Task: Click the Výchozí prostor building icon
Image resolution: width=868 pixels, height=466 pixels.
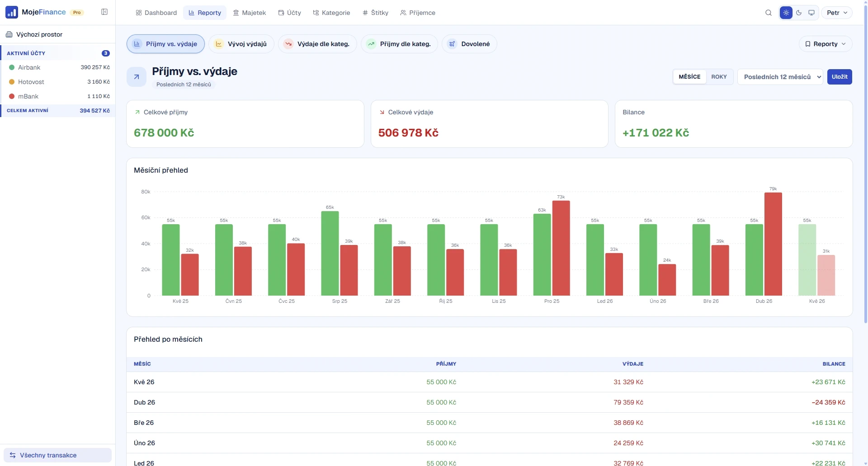Action: tap(9, 34)
